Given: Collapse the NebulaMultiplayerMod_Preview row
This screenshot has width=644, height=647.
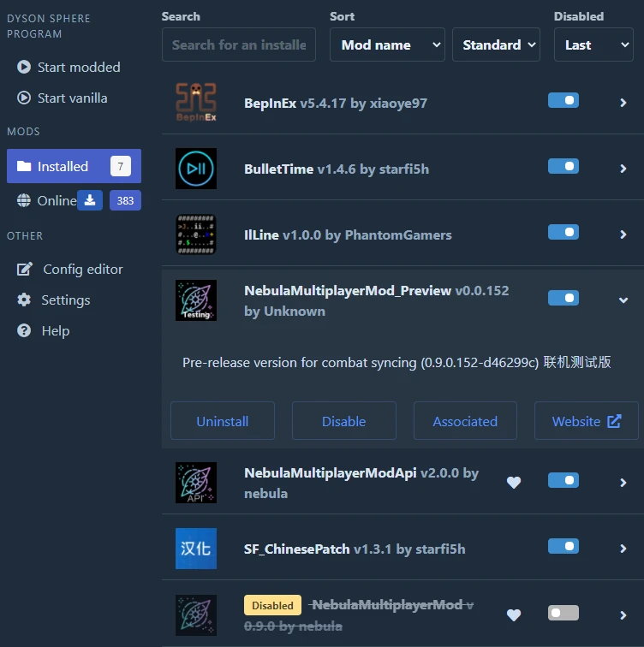Looking at the screenshot, I should click(623, 300).
